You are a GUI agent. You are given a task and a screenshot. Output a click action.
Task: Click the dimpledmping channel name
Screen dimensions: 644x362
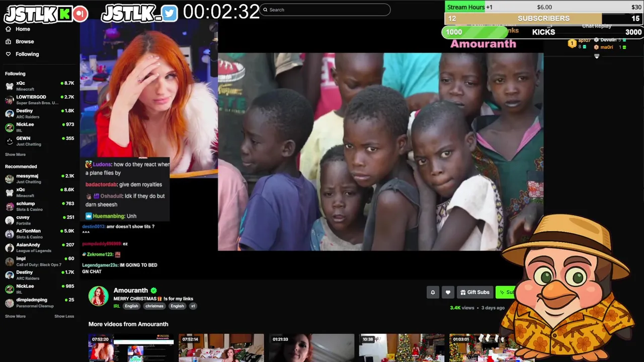tap(32, 300)
